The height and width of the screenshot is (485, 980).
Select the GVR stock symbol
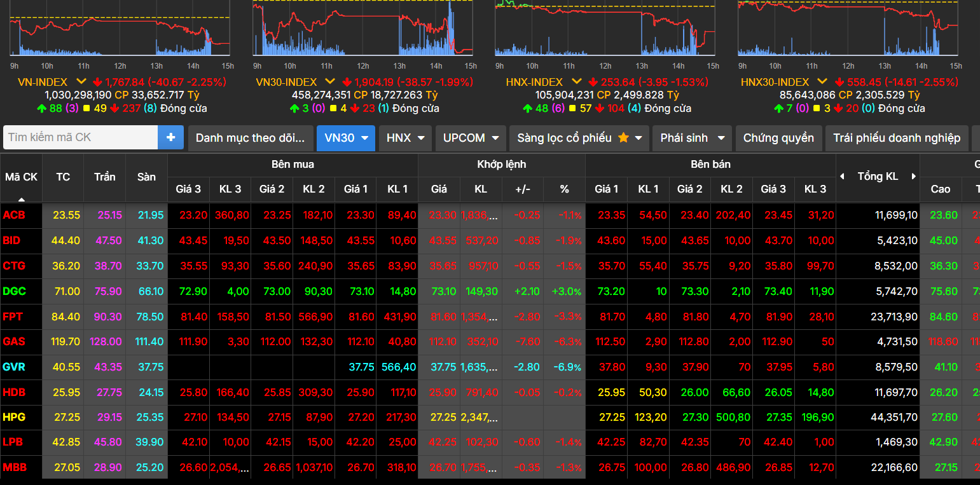pos(14,367)
